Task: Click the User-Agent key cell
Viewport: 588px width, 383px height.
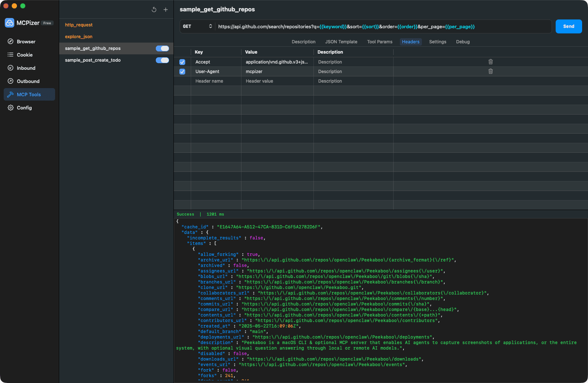Action: click(216, 72)
